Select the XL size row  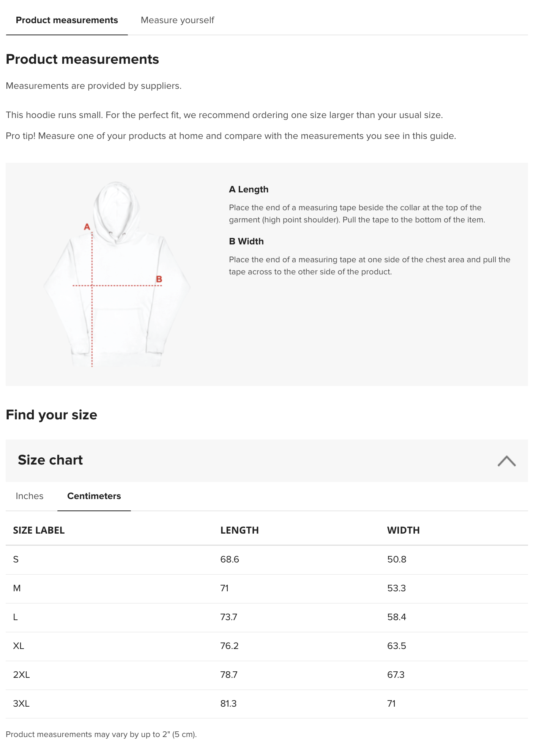[x=267, y=646]
